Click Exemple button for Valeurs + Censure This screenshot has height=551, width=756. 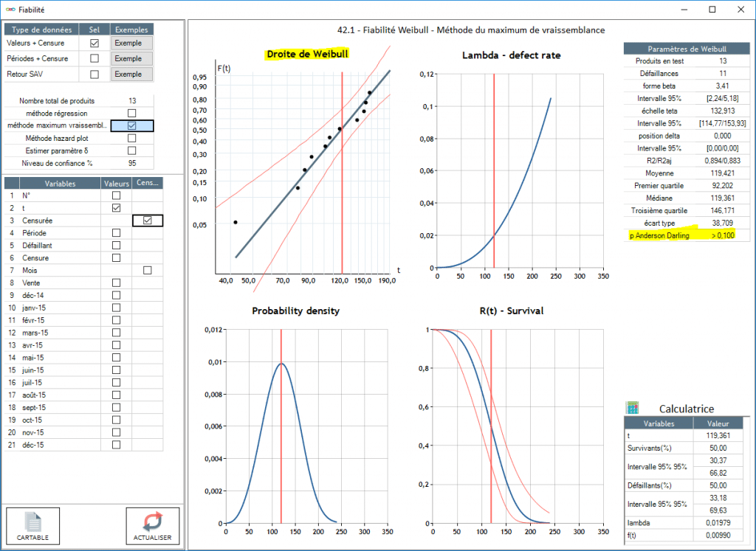pos(131,43)
